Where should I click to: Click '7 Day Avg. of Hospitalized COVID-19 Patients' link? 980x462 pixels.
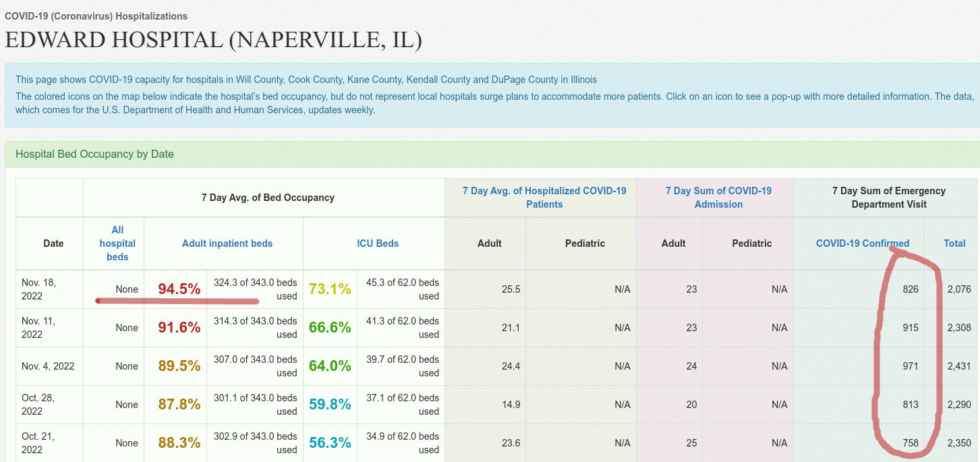pos(544,198)
